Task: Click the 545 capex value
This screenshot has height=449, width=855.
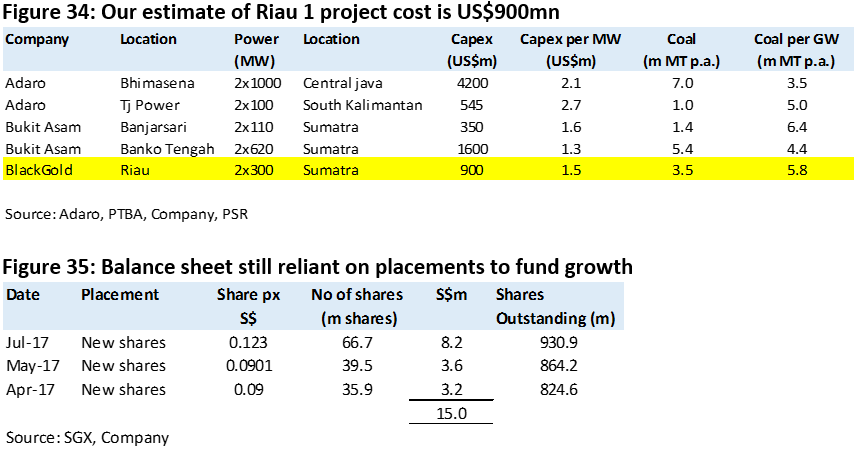Action: (x=472, y=105)
